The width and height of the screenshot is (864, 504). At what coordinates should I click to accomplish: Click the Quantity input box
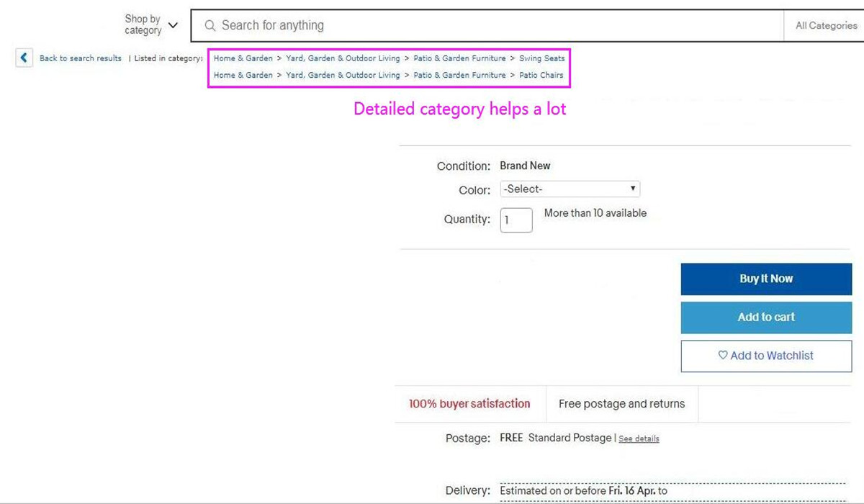pos(516,220)
